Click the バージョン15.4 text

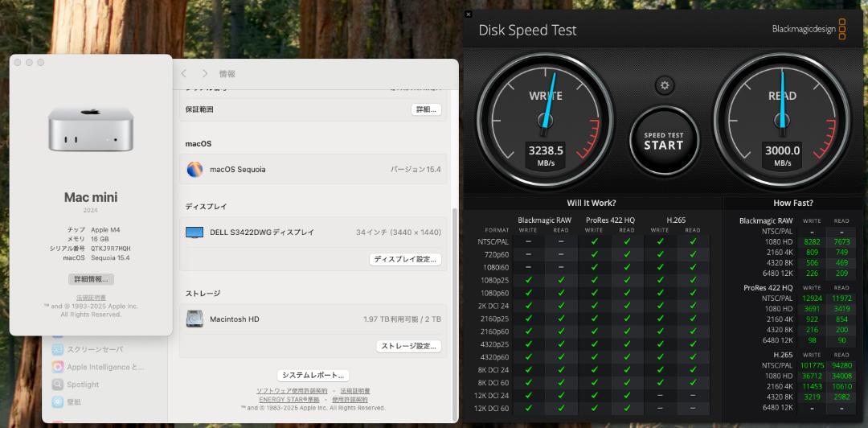point(416,169)
